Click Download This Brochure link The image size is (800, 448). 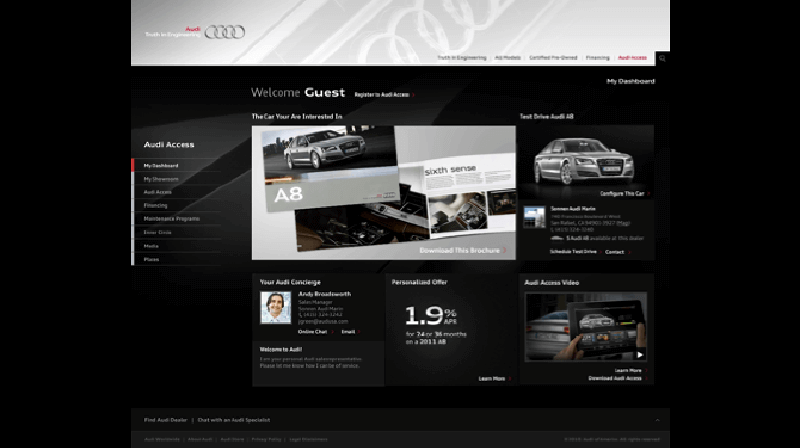click(462, 250)
